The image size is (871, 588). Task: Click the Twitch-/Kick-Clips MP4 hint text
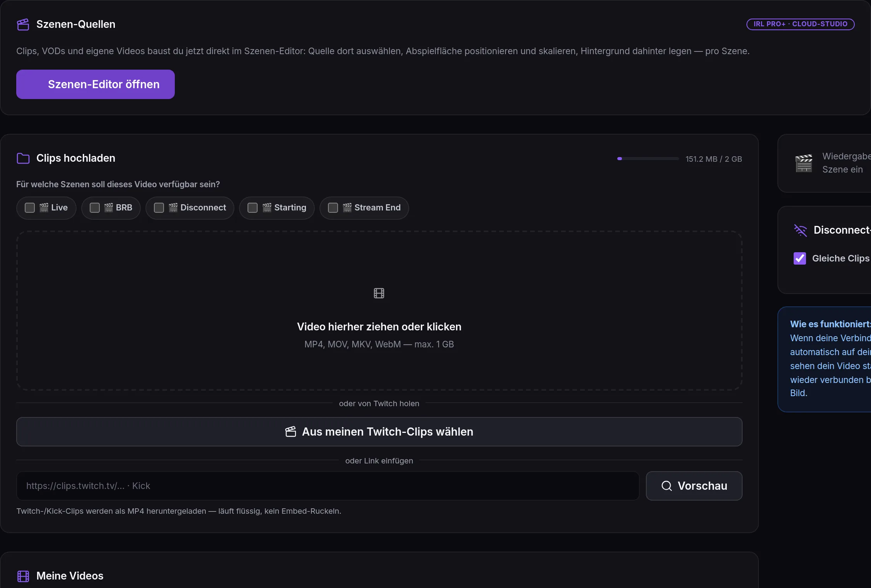(179, 511)
